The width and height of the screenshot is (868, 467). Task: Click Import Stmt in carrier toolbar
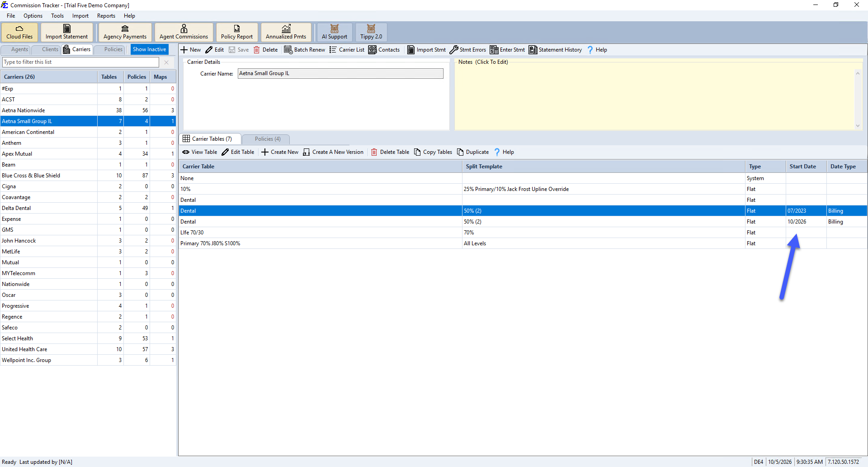tap(426, 50)
